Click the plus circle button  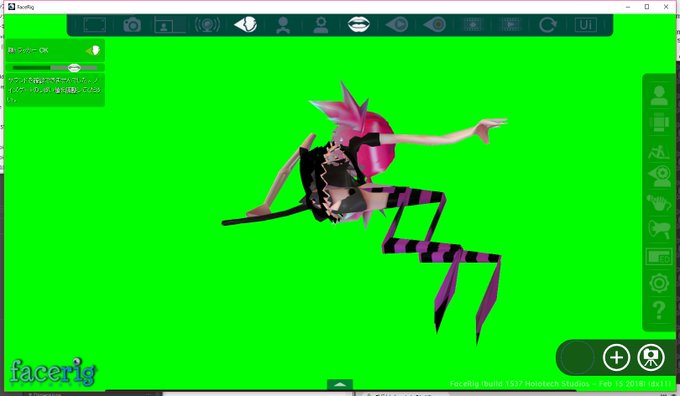click(616, 357)
